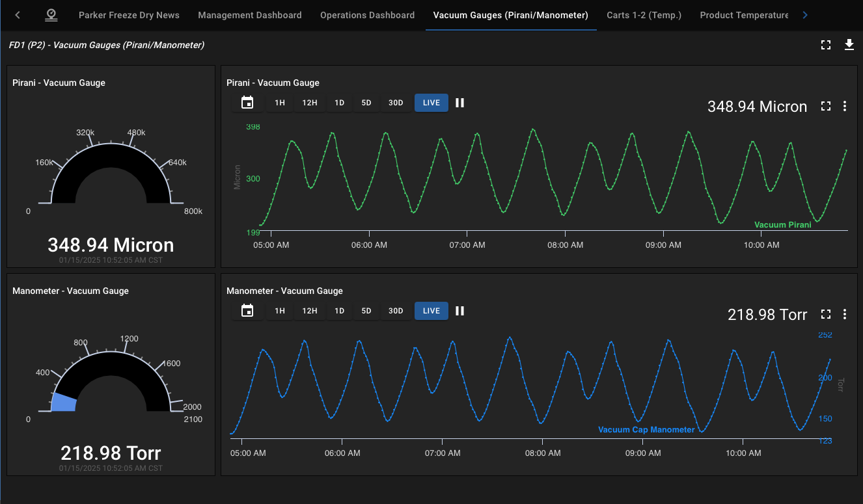
Task: Select 30D range on the Manometer chart
Action: 396,311
